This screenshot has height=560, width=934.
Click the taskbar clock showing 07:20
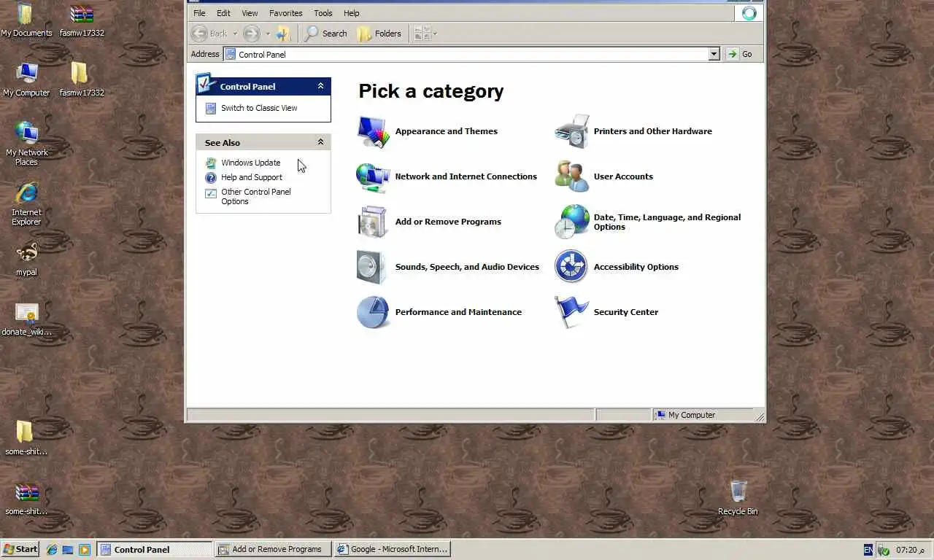coord(910,550)
